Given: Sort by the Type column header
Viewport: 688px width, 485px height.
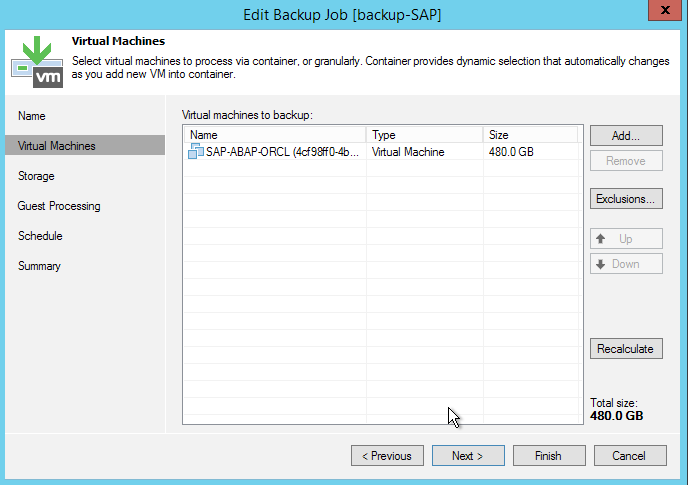Looking at the screenshot, I should click(x=424, y=135).
